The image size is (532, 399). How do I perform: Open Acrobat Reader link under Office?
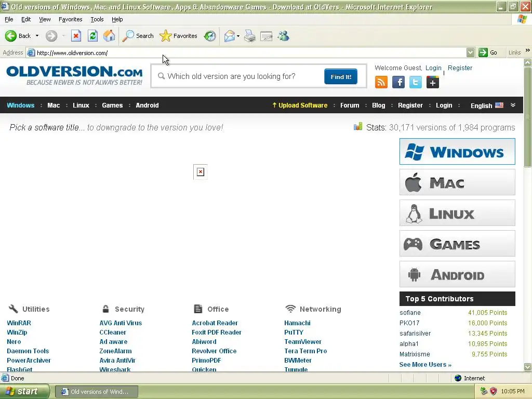pos(215,323)
